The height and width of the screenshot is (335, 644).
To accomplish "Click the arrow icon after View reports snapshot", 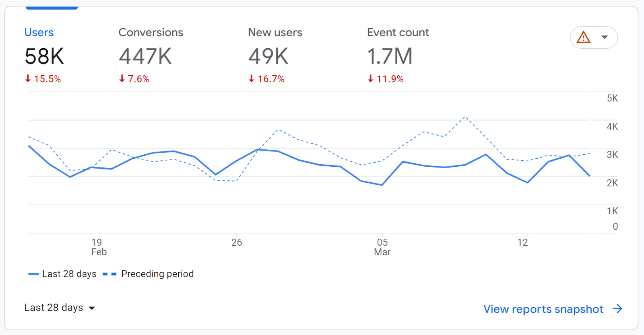I will click(617, 309).
